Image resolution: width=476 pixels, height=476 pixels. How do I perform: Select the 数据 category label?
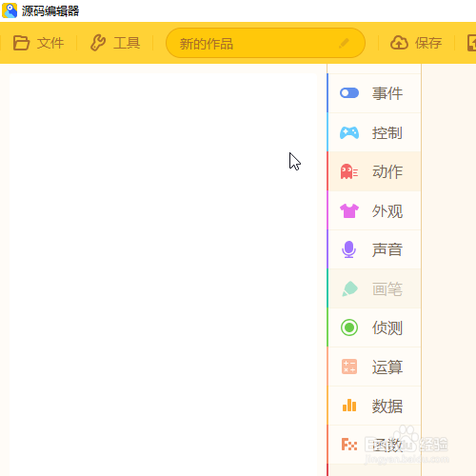coord(387,407)
